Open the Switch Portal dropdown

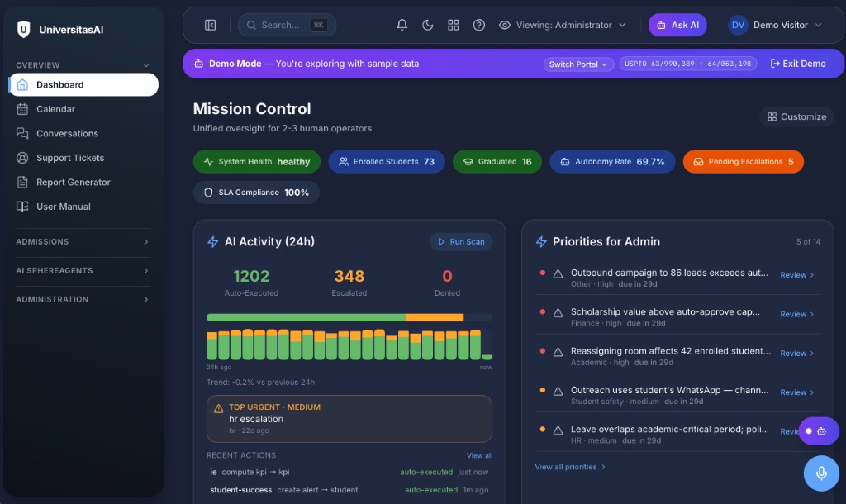578,64
